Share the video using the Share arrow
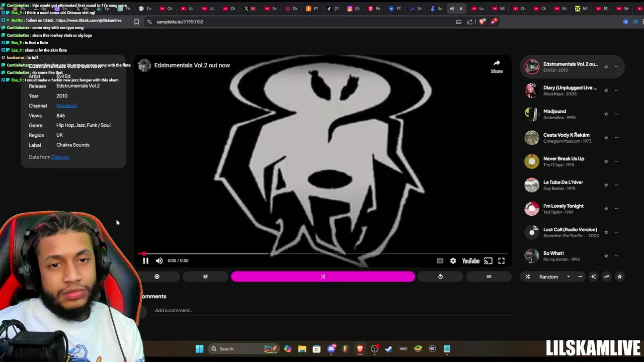Screen dimensions: 644x362 (x=497, y=66)
